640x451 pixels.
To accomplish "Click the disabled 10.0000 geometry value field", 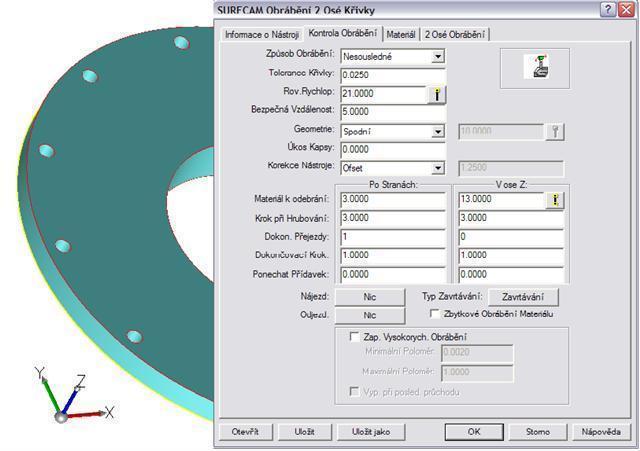I will pos(501,131).
